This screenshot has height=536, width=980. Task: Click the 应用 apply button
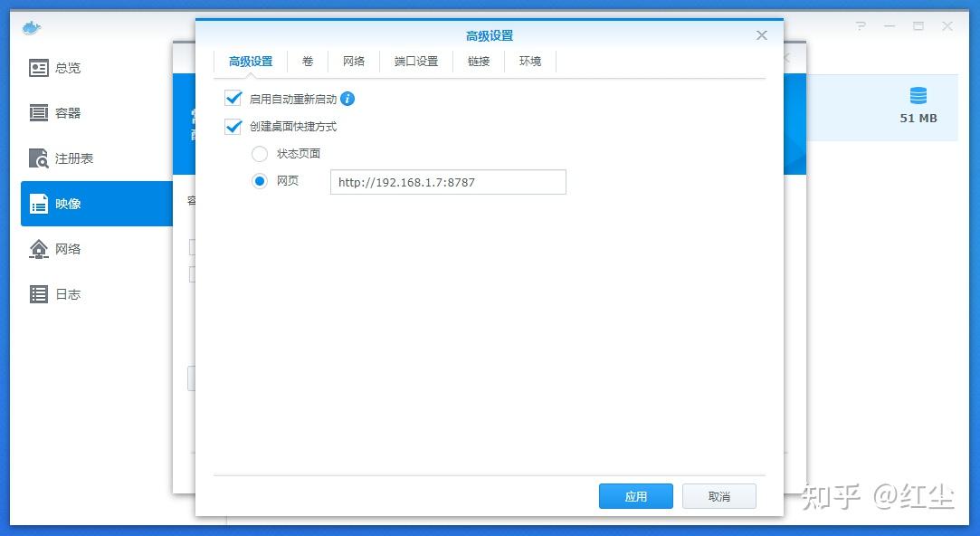pos(636,495)
